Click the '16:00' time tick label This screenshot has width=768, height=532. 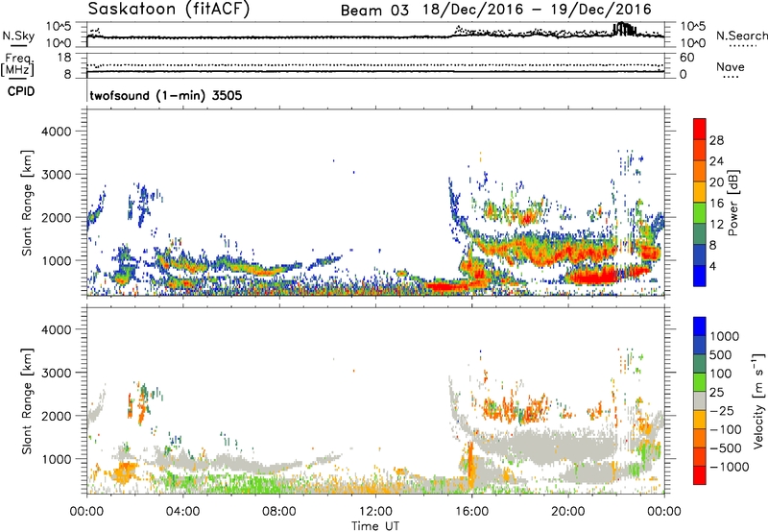471,512
